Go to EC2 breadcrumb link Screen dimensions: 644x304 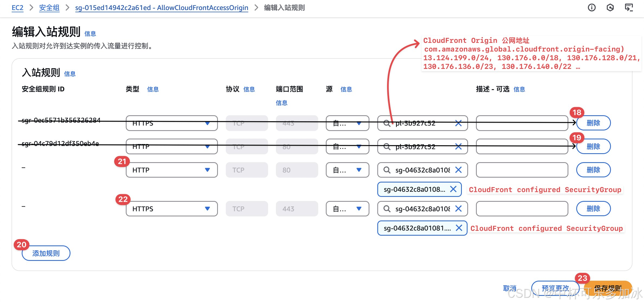(17, 8)
